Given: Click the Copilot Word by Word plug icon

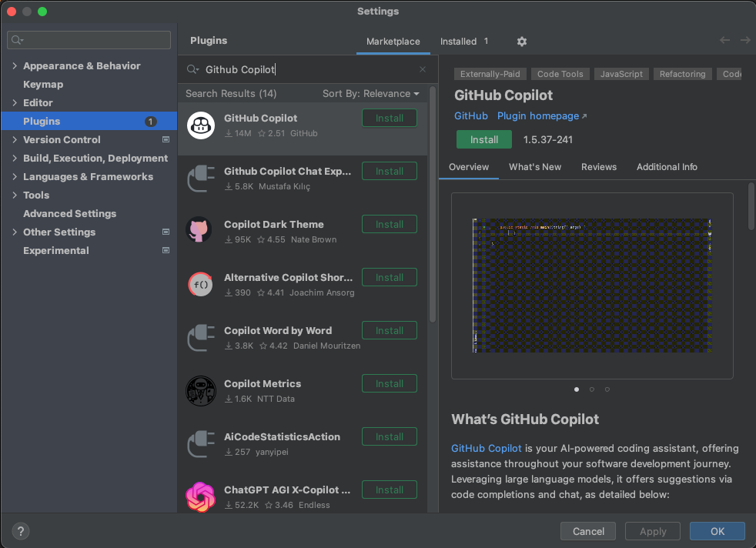Looking at the screenshot, I should 201,337.
